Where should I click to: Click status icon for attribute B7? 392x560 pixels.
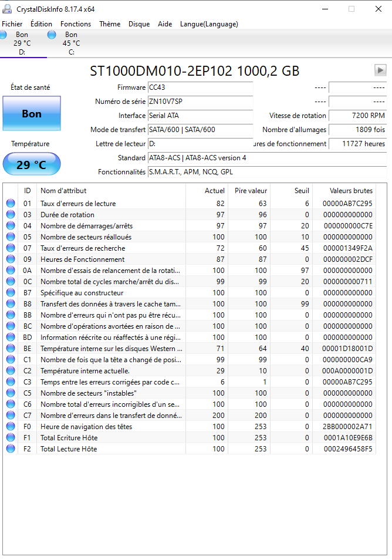(x=11, y=292)
